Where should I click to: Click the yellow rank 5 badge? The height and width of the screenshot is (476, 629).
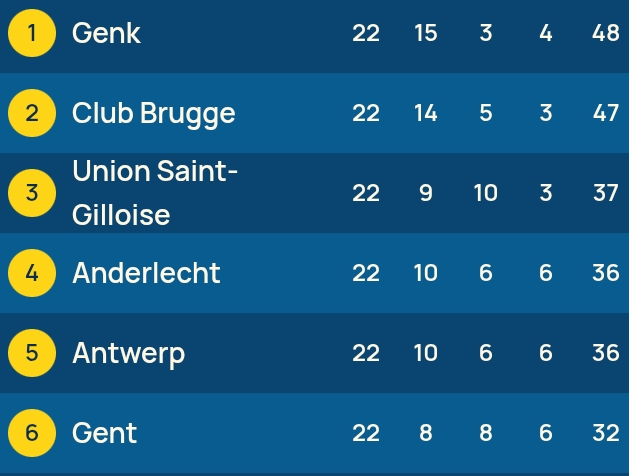coord(32,353)
